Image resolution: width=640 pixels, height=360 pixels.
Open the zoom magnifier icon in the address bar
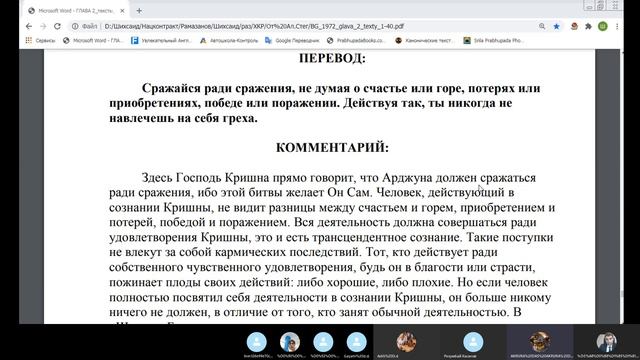542,26
